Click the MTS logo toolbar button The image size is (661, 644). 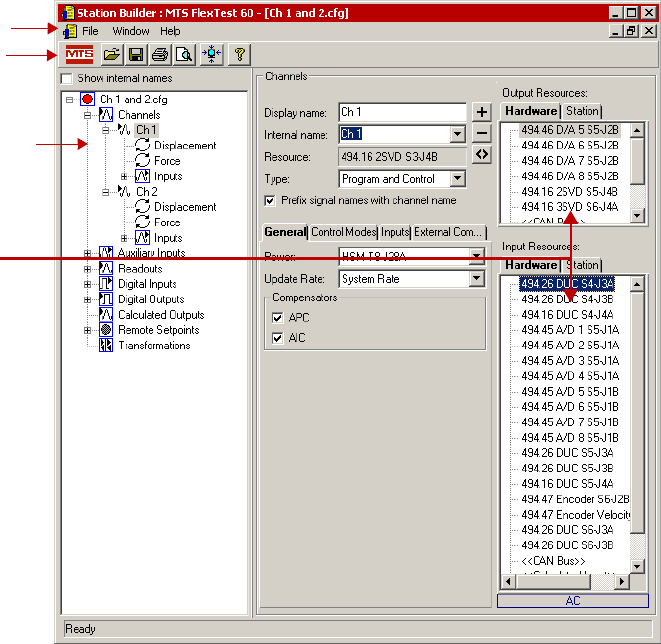(x=79, y=54)
